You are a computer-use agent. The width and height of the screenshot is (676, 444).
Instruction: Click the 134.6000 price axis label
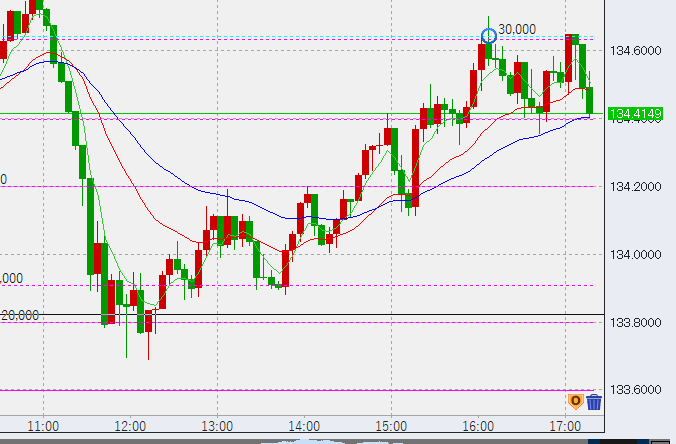point(637,50)
